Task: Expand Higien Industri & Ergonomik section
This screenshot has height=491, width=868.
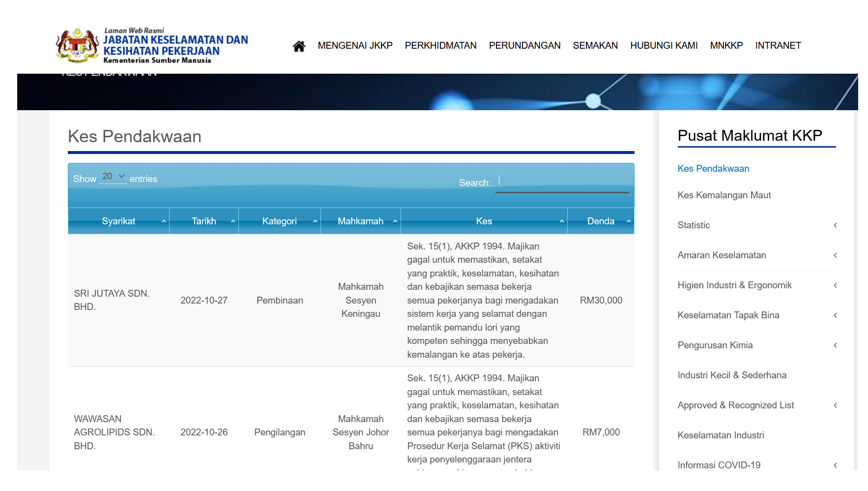Action: [835, 285]
